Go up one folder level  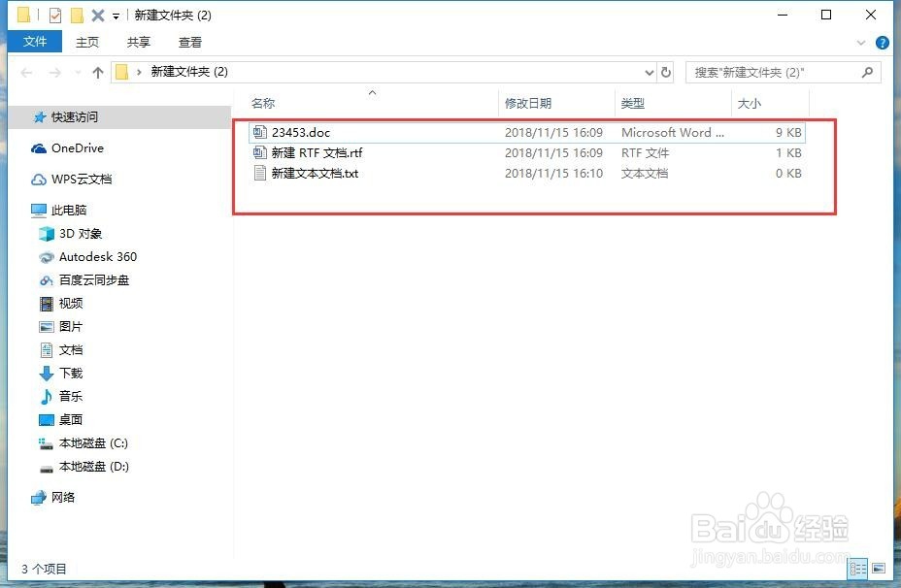(x=98, y=73)
